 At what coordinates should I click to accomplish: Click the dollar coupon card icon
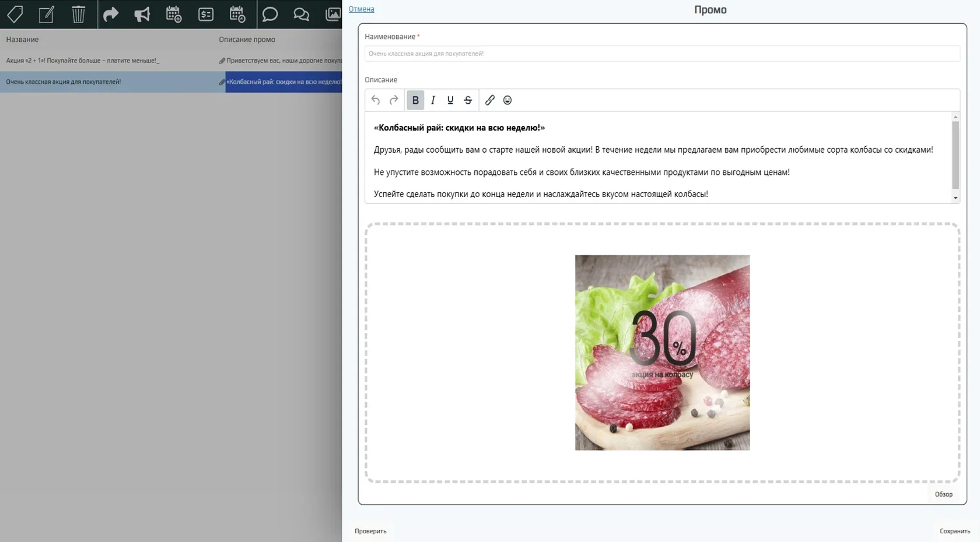[x=206, y=14]
